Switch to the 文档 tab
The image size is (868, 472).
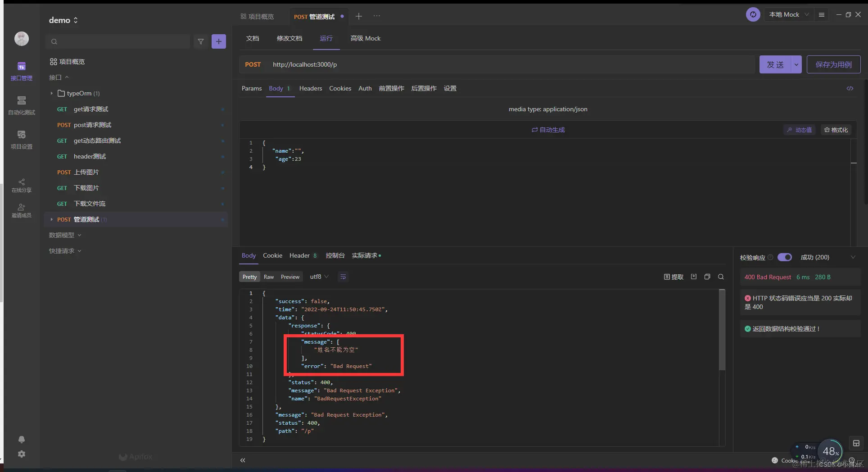pos(253,38)
